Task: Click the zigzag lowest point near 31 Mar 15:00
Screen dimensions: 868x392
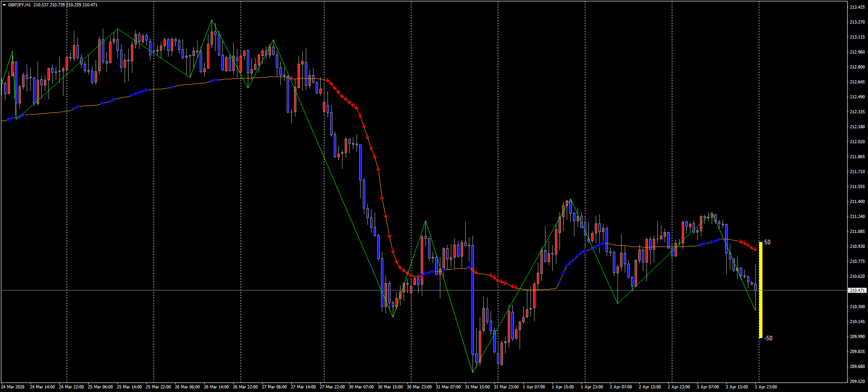Action: coord(473,373)
